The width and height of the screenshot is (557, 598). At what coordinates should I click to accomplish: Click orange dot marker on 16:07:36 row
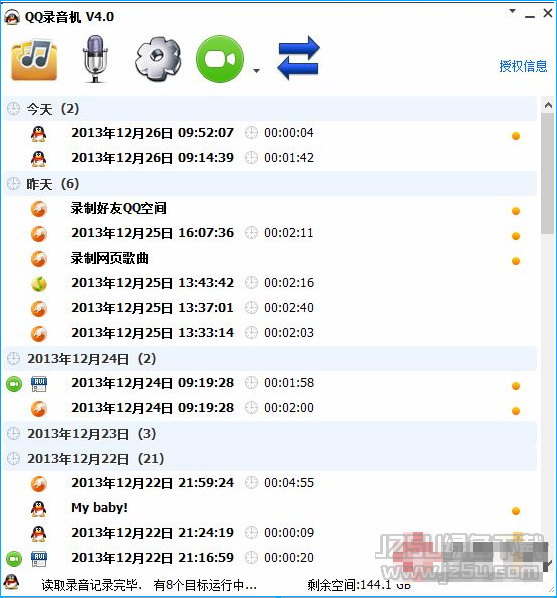516,236
